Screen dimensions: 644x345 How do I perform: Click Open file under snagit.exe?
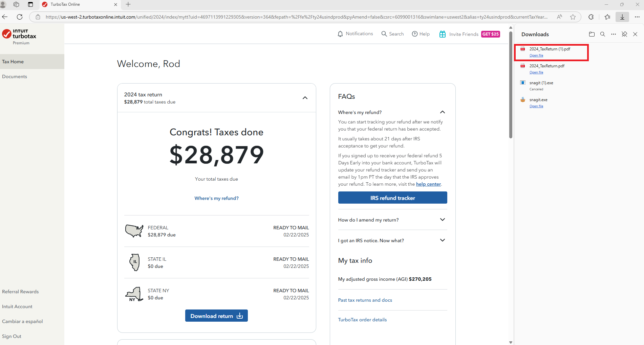point(536,106)
